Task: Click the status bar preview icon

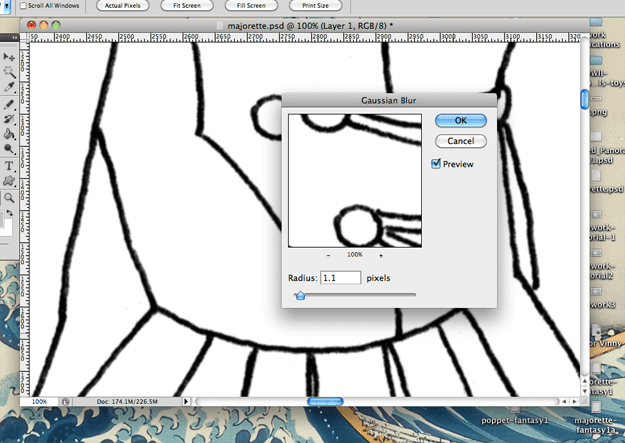Action: pos(66,402)
